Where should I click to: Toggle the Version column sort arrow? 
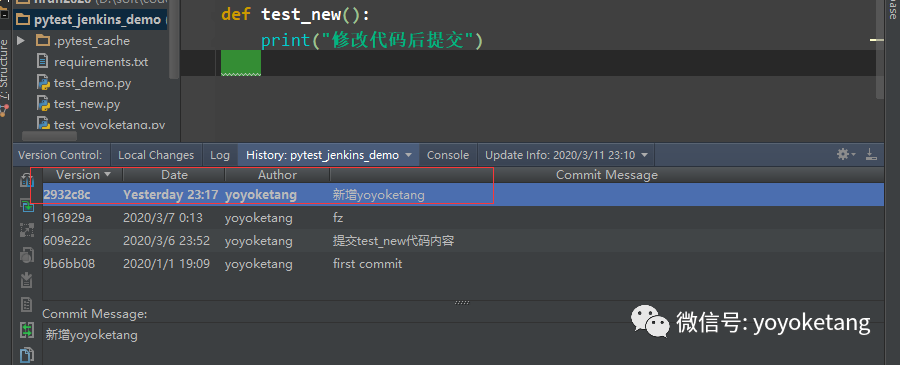click(107, 174)
